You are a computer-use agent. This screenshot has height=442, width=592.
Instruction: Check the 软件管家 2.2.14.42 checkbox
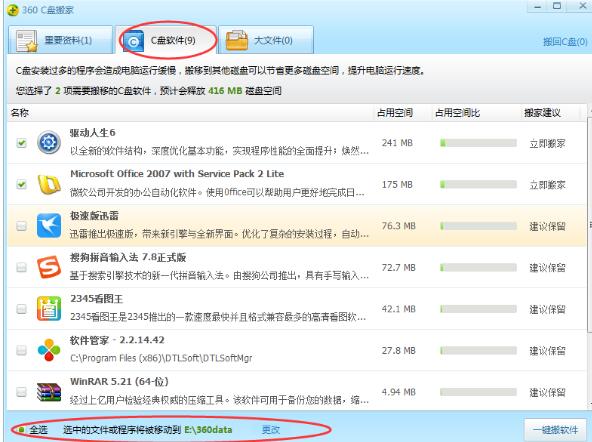[x=22, y=350]
